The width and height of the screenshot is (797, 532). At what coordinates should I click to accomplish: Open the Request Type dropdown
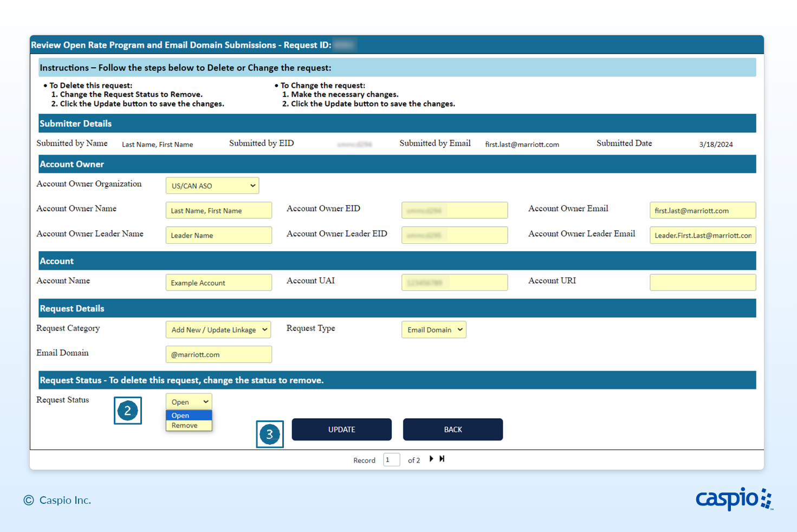pos(433,330)
